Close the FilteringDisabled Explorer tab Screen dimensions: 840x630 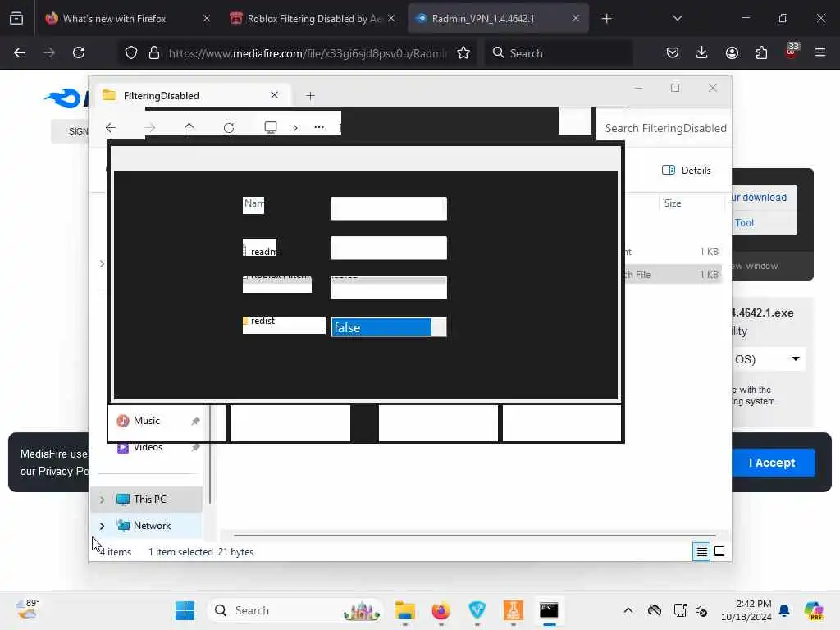pyautogui.click(x=274, y=95)
